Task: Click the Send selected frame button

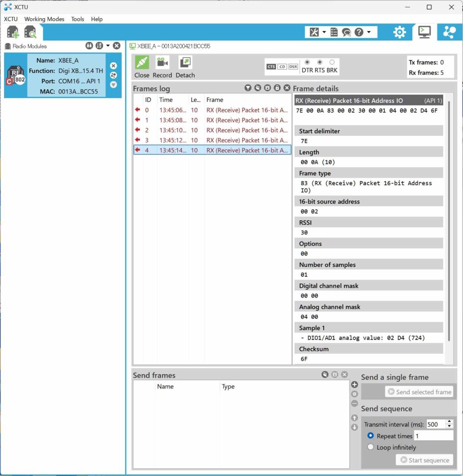Action: pyautogui.click(x=419, y=392)
